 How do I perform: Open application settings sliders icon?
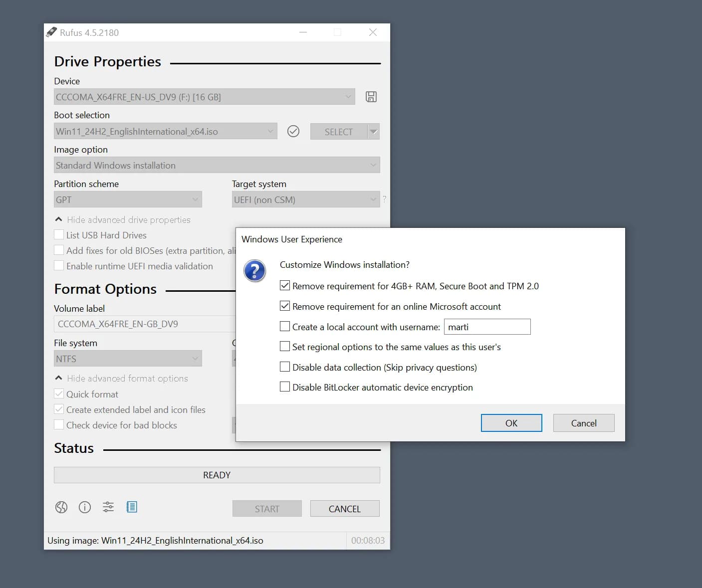pyautogui.click(x=108, y=507)
